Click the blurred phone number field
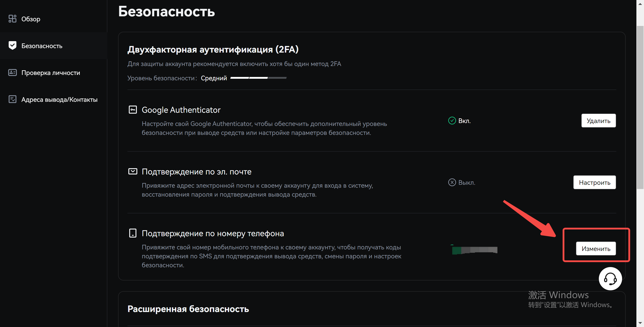The width and height of the screenshot is (644, 327). 475,250
